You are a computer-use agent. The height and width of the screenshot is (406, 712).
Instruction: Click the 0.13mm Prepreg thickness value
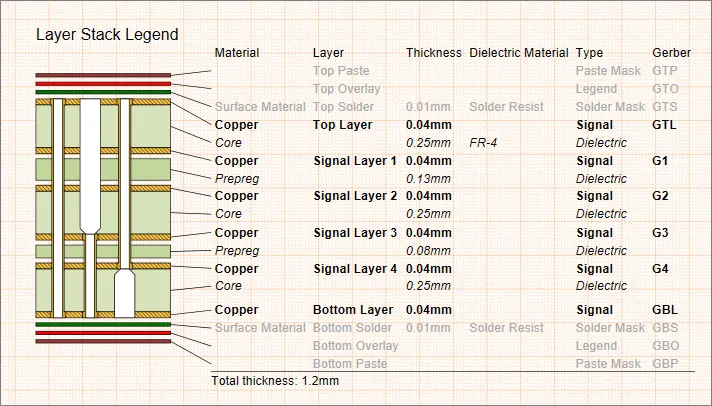click(x=428, y=179)
